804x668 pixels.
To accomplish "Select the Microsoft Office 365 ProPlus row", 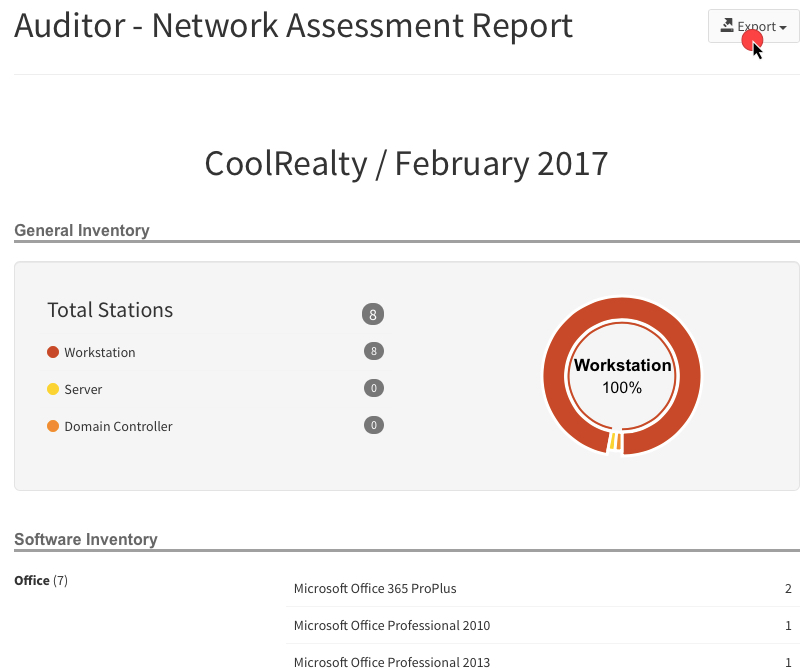I will click(x=542, y=588).
